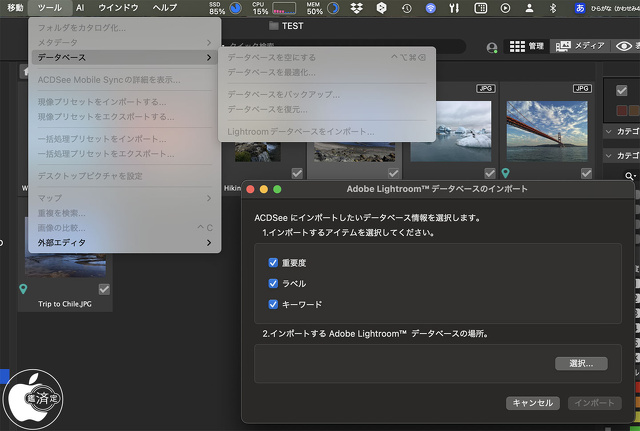Toggle the tag checkmark on the bridge photo
Screen dimensions: 640x431
click(587, 173)
